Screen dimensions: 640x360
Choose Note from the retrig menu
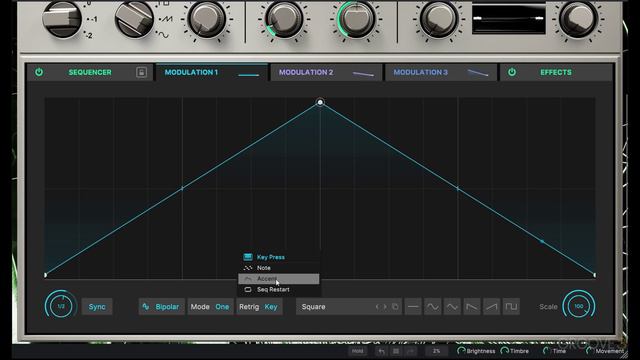click(279, 268)
